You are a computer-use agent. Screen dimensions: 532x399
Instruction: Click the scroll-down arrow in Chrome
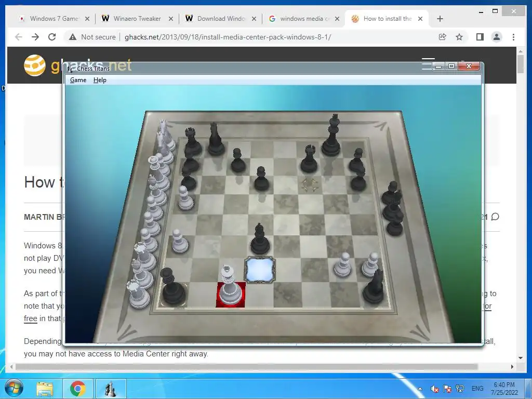(521, 358)
